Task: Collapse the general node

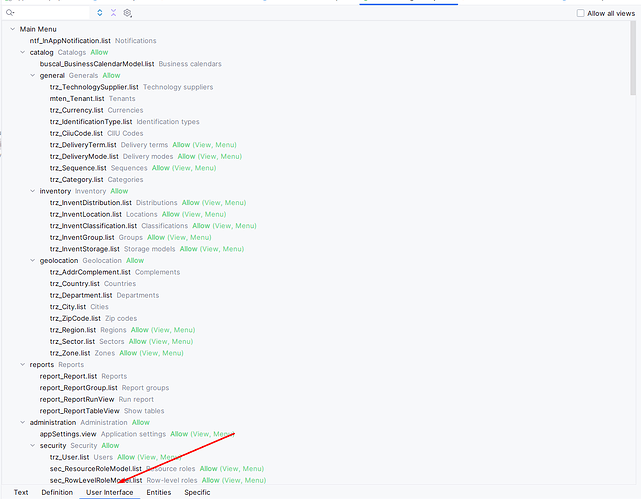Action: click(32, 75)
